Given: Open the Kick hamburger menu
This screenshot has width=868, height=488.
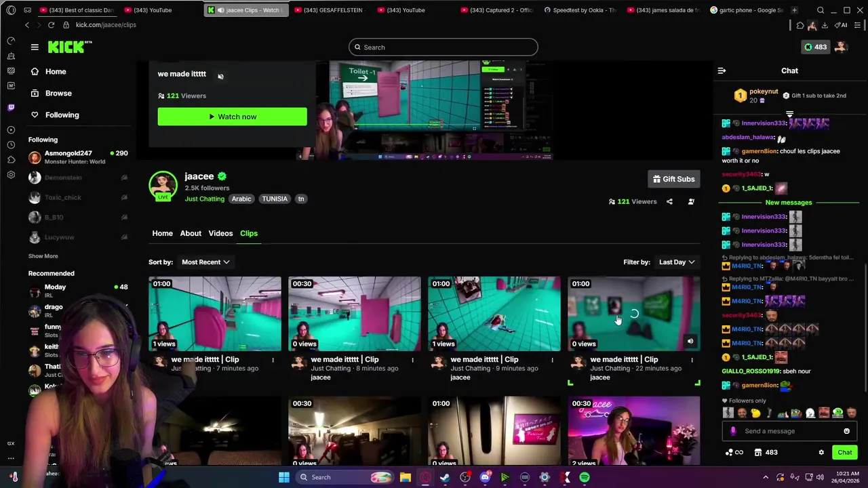Looking at the screenshot, I should click(x=35, y=47).
